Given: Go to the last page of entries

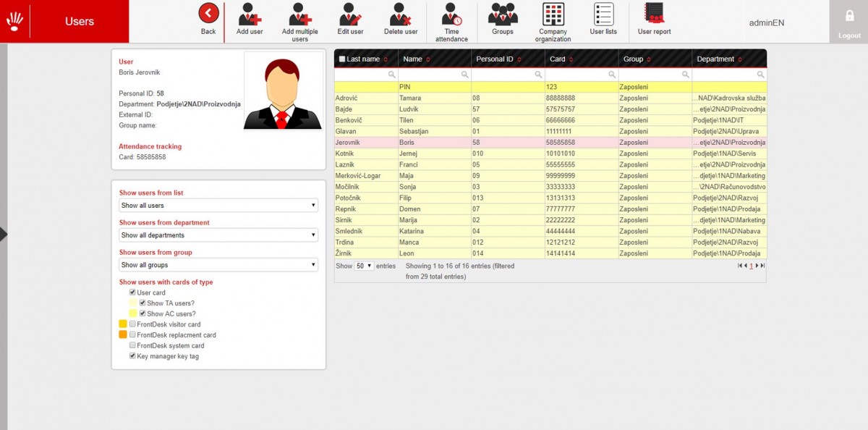Looking at the screenshot, I should tap(762, 266).
